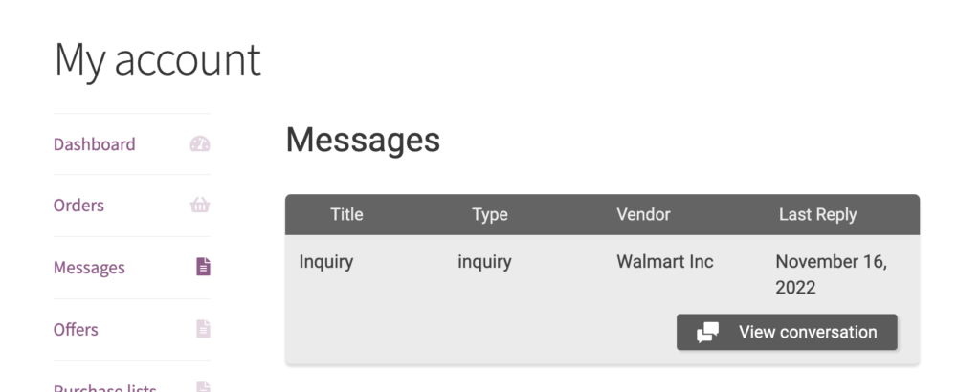Click the Orders basket icon

click(x=200, y=205)
